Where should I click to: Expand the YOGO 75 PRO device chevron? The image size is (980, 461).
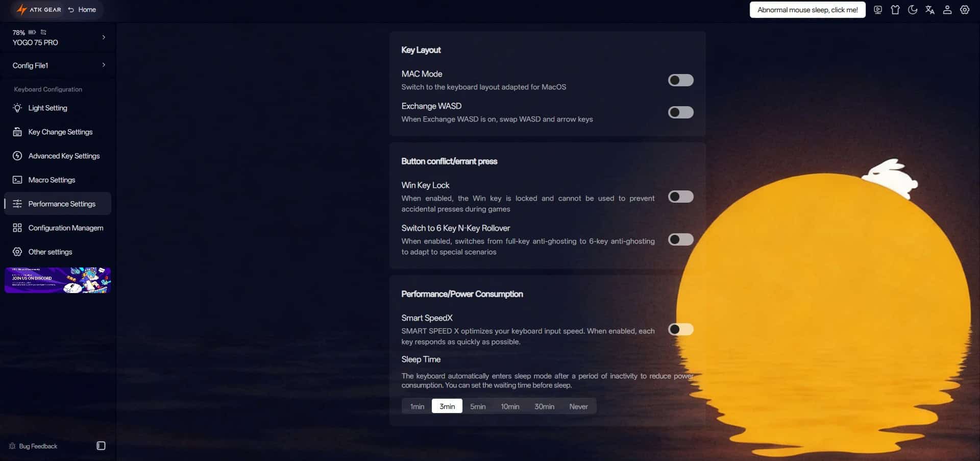[x=104, y=37]
